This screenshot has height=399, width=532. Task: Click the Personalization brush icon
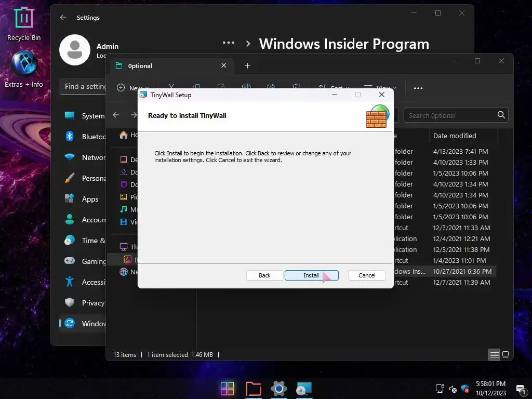coord(70,178)
